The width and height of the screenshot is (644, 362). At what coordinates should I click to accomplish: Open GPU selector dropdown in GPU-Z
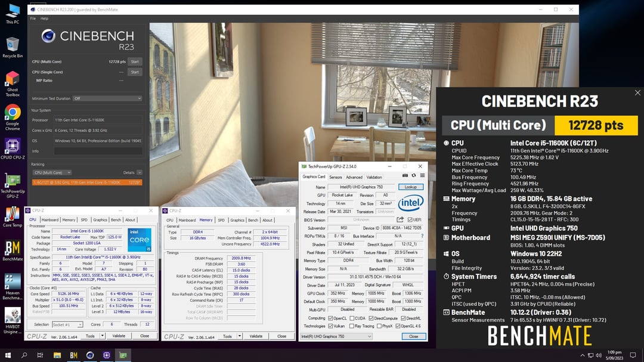coord(336,336)
